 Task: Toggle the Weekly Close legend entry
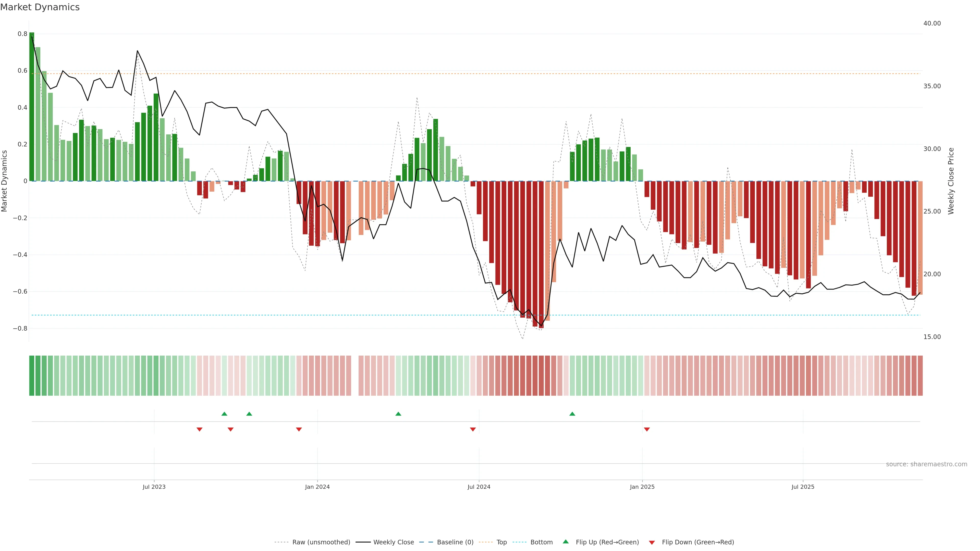coord(393,542)
